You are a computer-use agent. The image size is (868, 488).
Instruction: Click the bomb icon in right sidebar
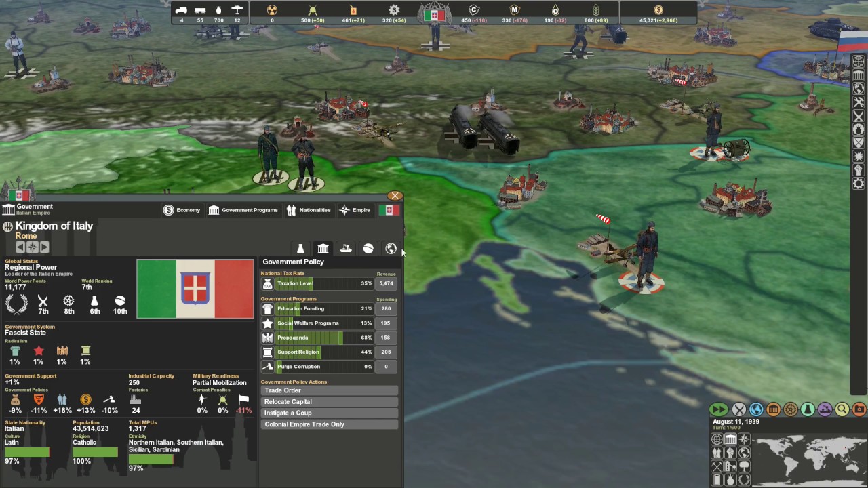pos(859,129)
